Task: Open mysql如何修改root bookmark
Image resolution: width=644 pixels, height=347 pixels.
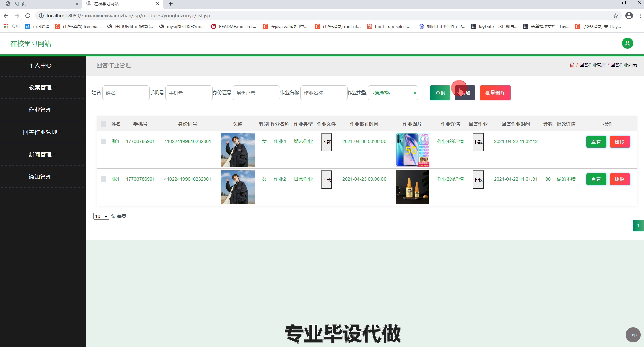Action: tap(182, 26)
